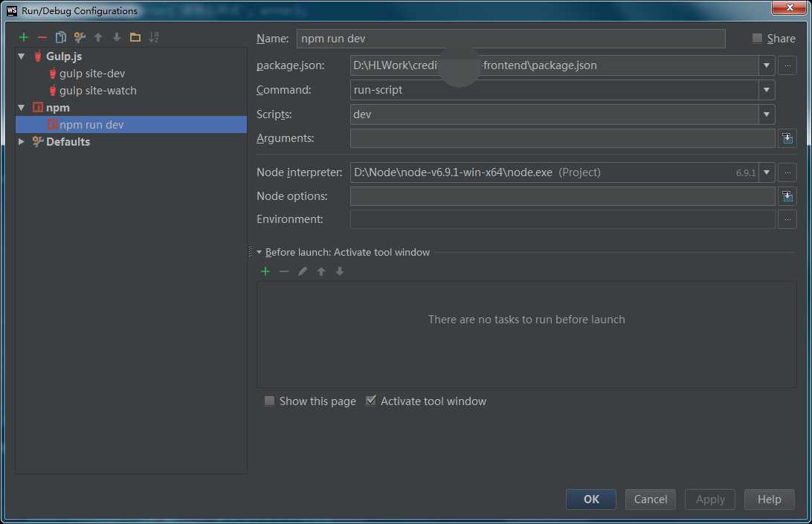The width and height of the screenshot is (812, 524).
Task: Select the Gulp.js group
Action: (x=64, y=56)
